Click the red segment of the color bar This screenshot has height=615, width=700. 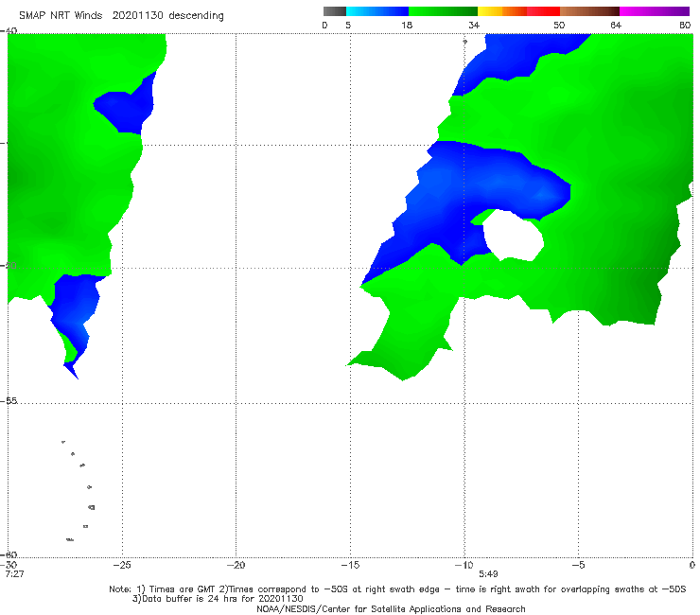[543, 11]
